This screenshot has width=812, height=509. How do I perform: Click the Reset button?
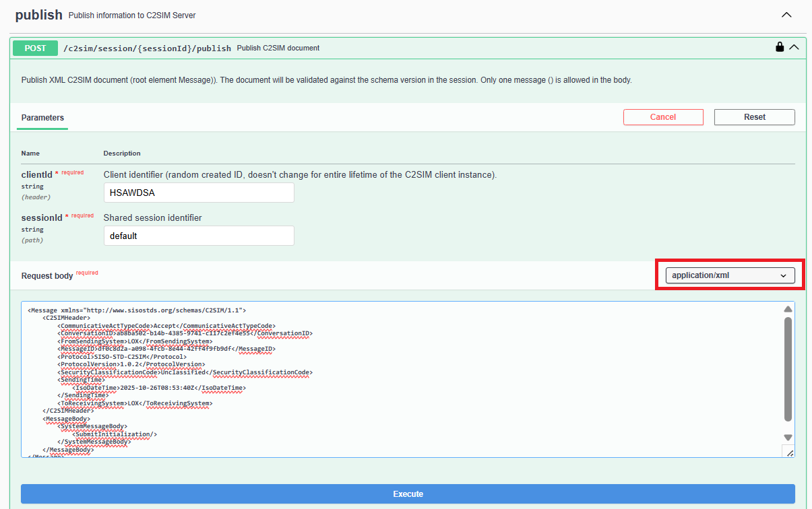[x=754, y=116]
